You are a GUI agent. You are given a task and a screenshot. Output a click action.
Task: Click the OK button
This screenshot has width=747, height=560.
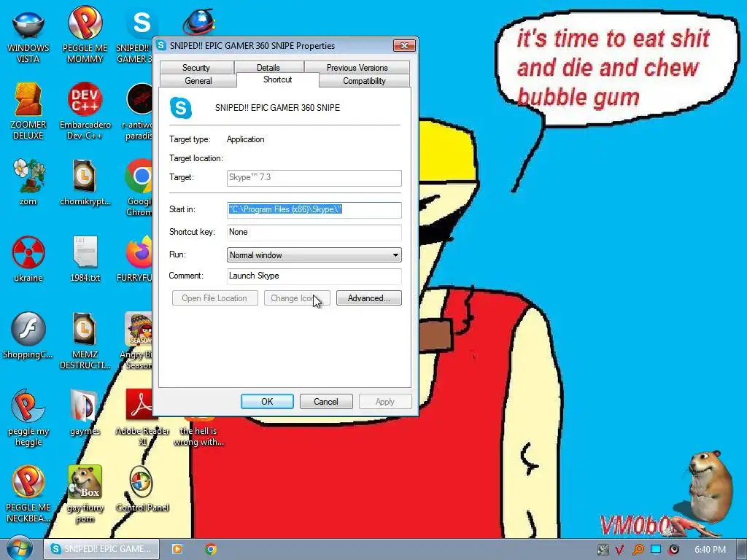(267, 402)
